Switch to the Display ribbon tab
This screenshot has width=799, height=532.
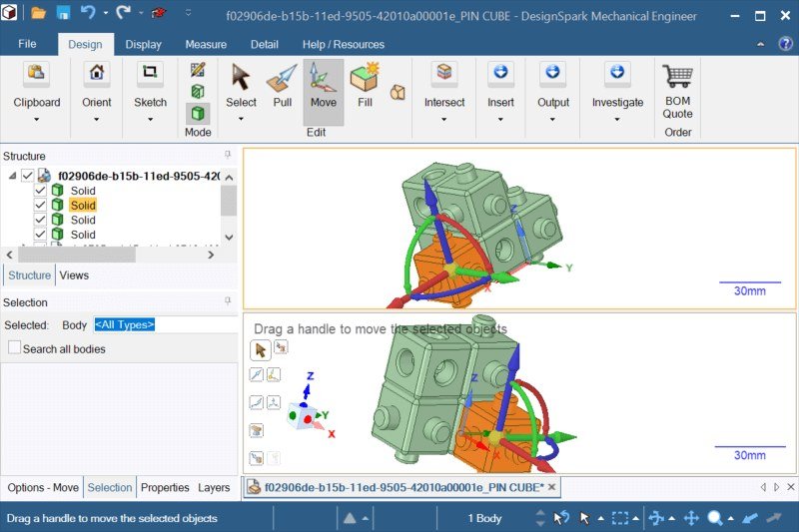pyautogui.click(x=144, y=44)
